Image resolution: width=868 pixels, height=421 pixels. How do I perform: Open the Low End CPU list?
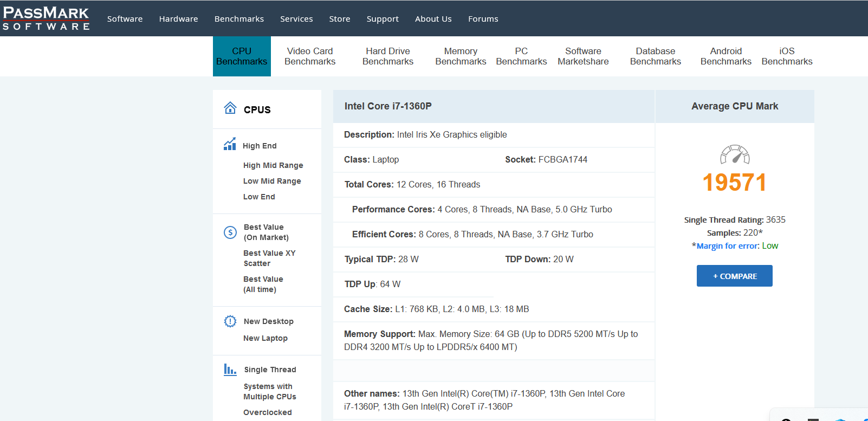(x=259, y=197)
